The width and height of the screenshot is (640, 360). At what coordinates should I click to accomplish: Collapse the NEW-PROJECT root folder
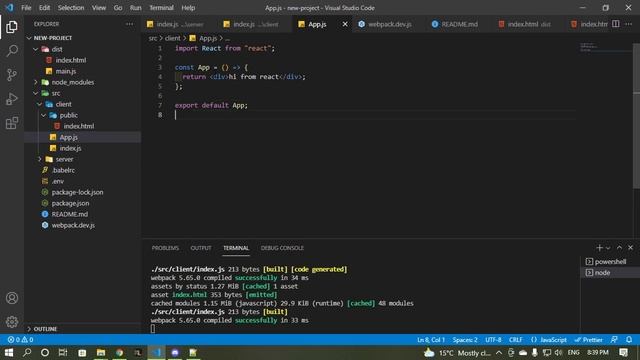point(29,38)
